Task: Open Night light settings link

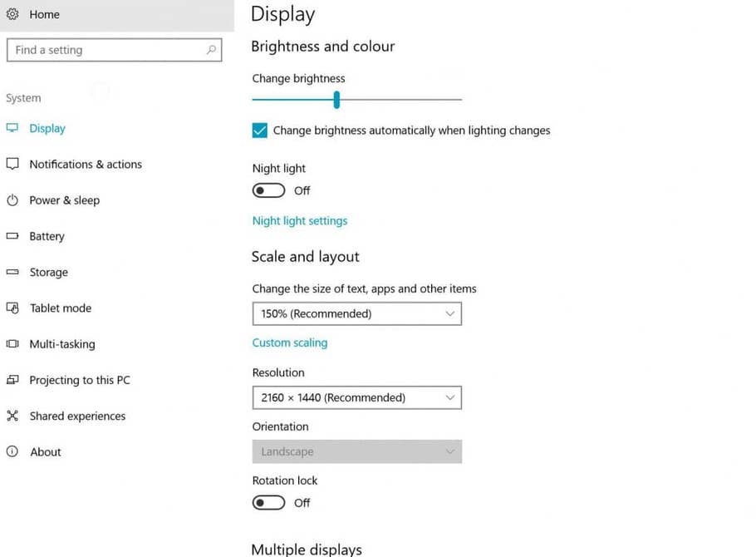Action: click(x=300, y=221)
